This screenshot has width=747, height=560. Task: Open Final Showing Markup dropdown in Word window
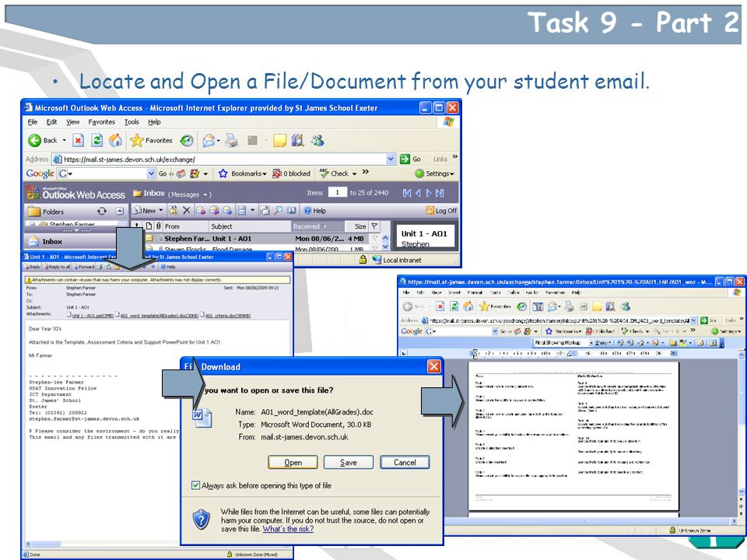[591, 342]
